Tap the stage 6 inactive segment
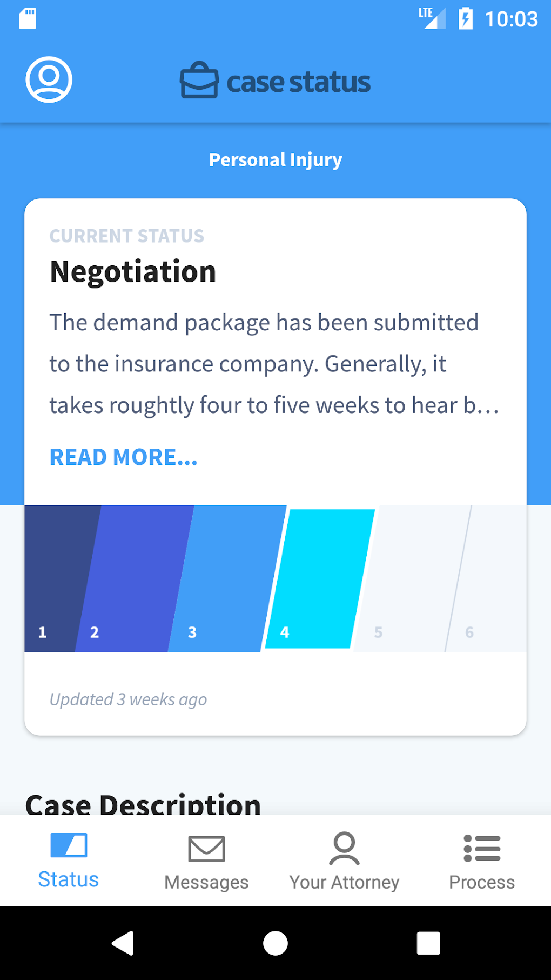Screen dimensions: 551x980 pos(492,578)
